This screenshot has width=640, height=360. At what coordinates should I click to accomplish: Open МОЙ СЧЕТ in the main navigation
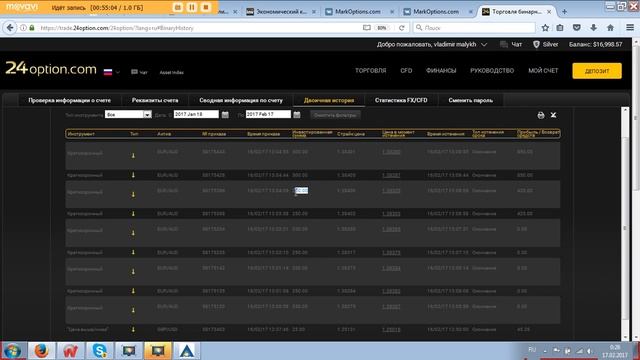click(543, 71)
